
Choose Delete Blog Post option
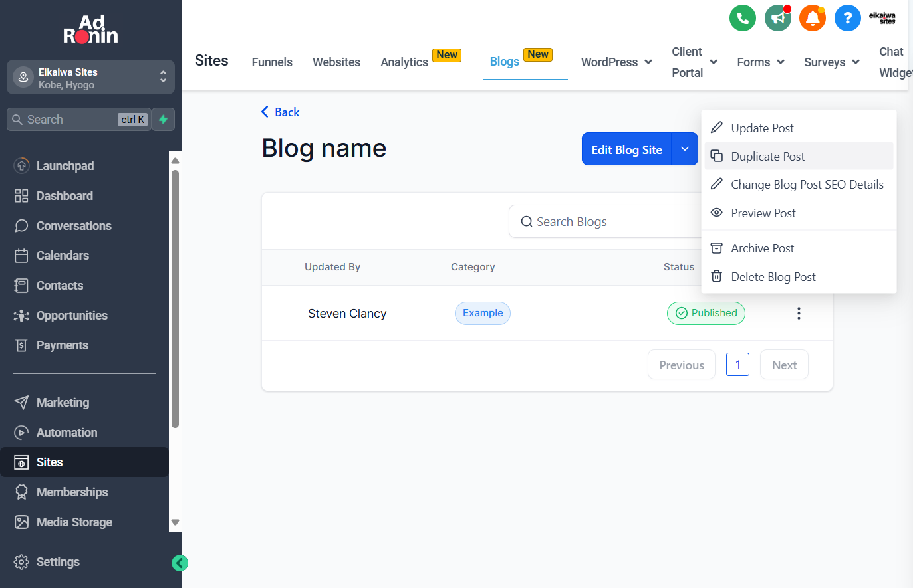click(799, 277)
